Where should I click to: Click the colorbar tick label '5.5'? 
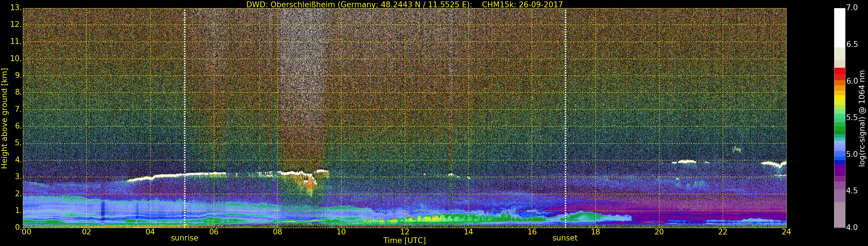(852, 117)
